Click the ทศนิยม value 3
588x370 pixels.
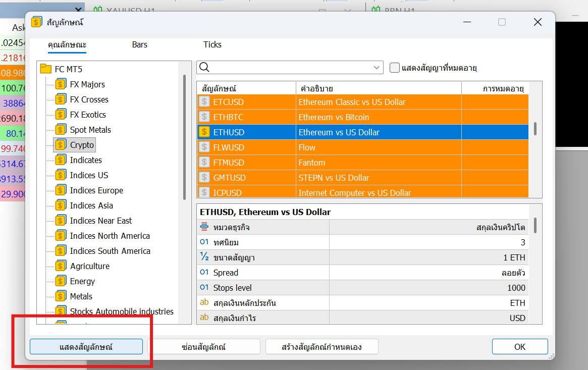pos(523,242)
